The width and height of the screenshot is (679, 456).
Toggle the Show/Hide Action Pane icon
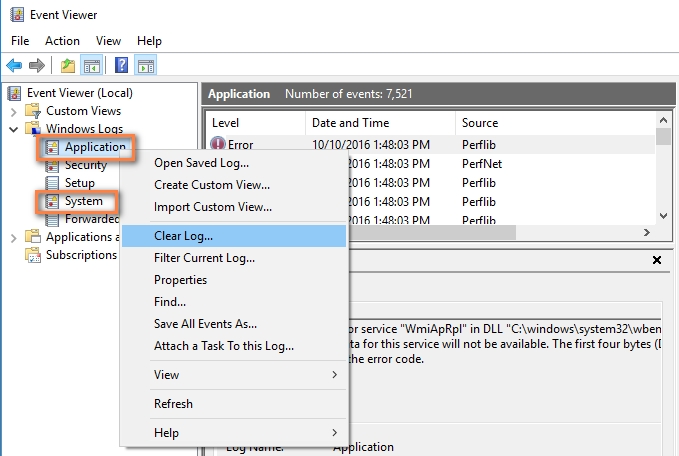coord(146,66)
